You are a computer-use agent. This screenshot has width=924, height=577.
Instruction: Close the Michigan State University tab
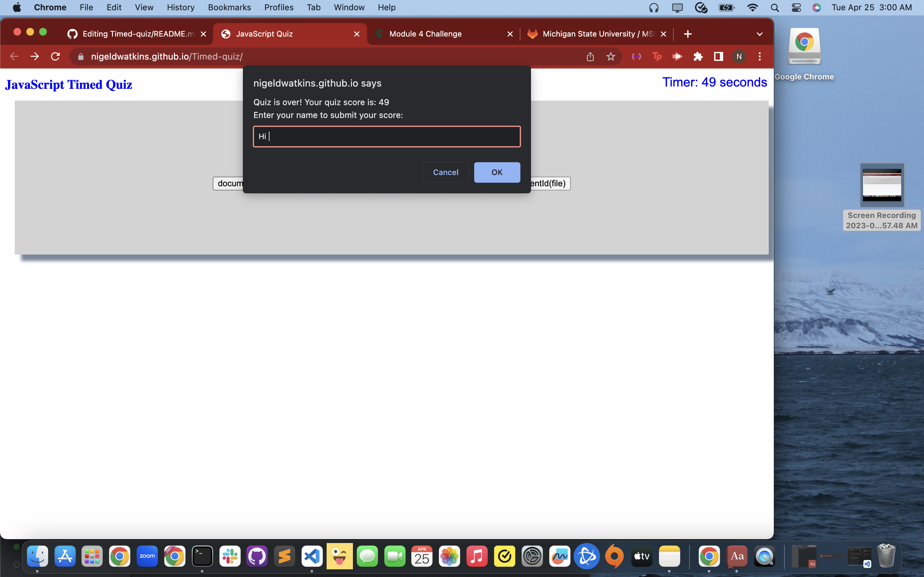663,34
